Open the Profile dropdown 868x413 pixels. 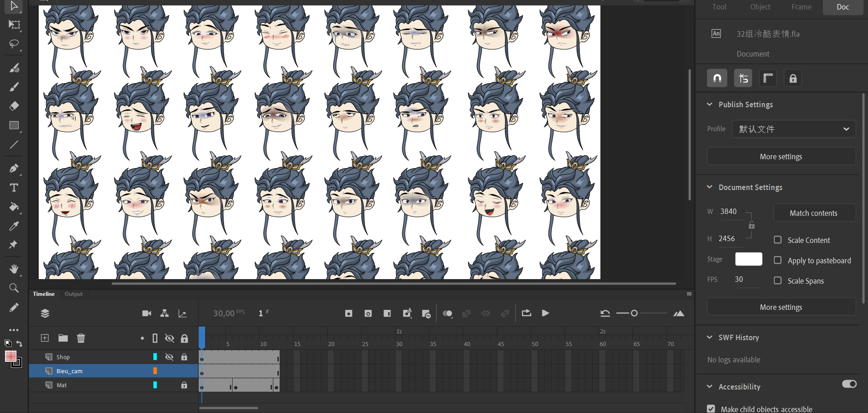point(793,129)
